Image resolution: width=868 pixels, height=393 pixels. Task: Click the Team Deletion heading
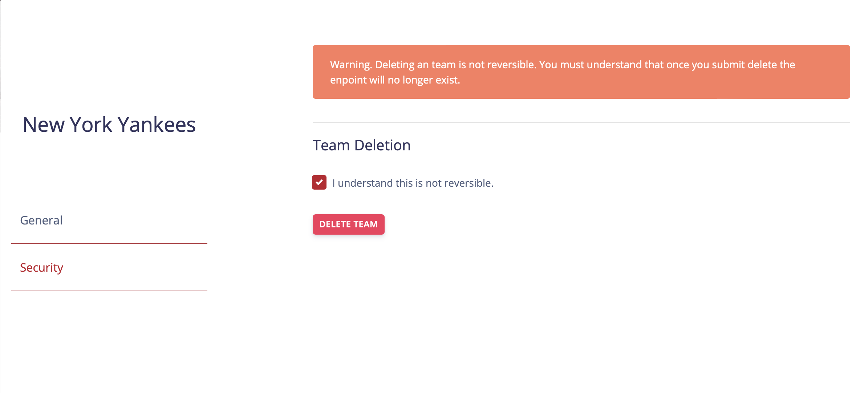click(x=361, y=145)
